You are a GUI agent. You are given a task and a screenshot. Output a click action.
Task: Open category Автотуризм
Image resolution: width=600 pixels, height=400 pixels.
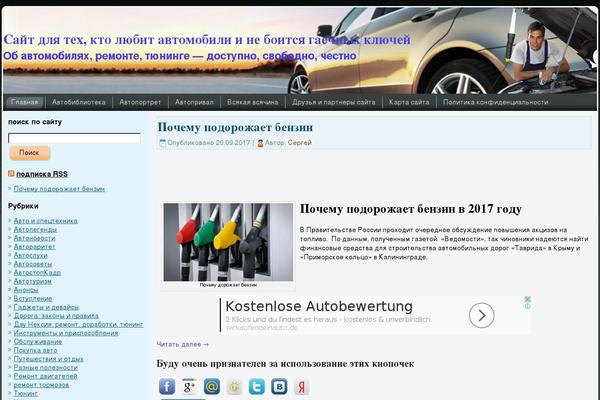[33, 281]
